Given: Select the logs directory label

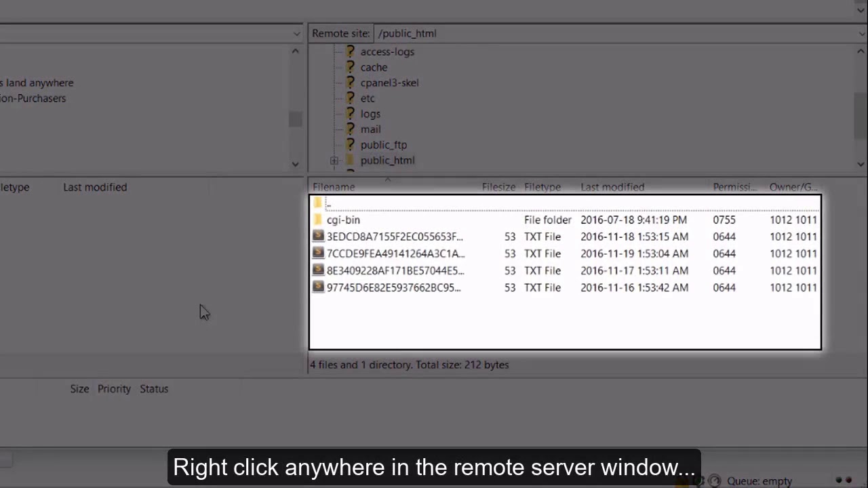Looking at the screenshot, I should (x=370, y=114).
